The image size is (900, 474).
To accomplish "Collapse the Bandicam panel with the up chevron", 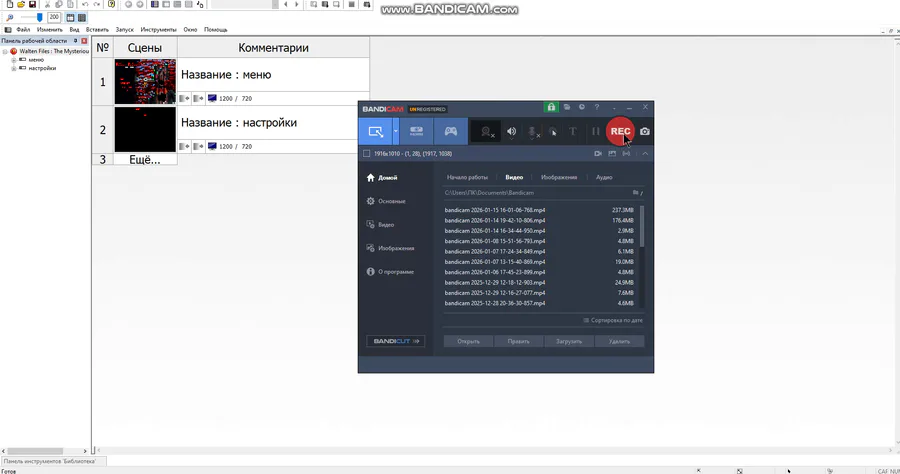I will pos(645,154).
